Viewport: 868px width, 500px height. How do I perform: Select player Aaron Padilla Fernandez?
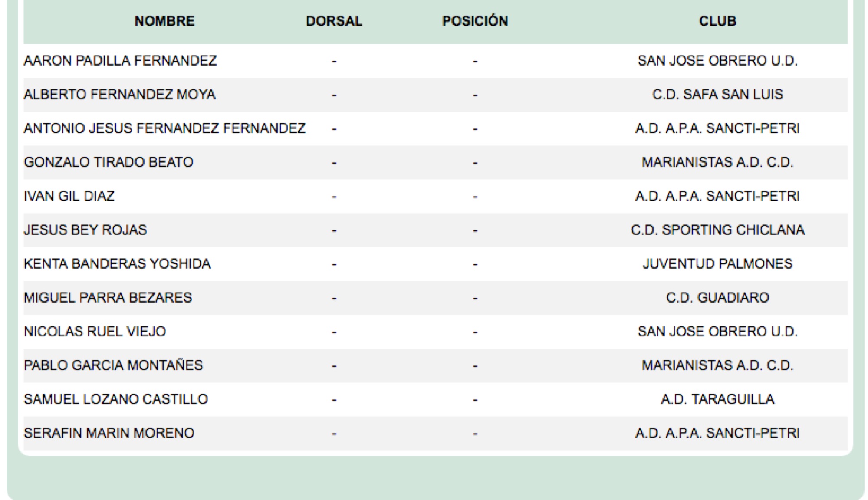[120, 61]
